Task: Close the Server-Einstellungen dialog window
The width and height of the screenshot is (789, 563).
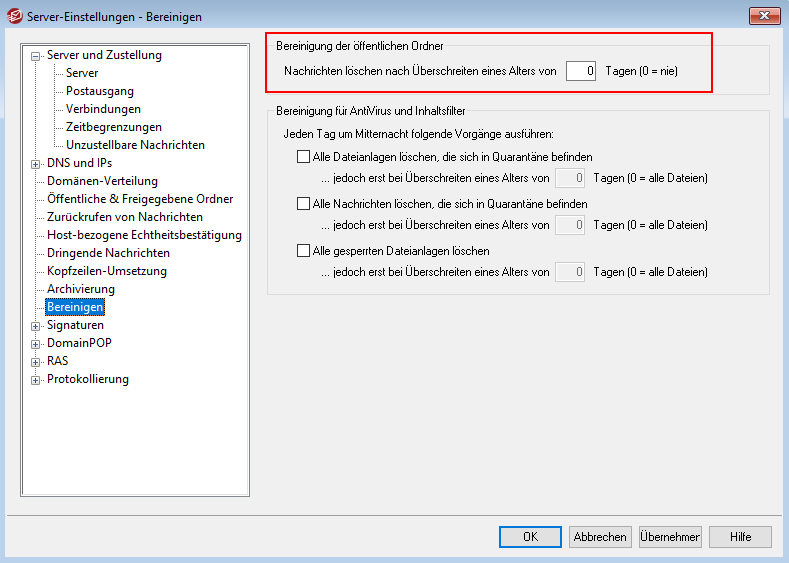Action: click(763, 16)
